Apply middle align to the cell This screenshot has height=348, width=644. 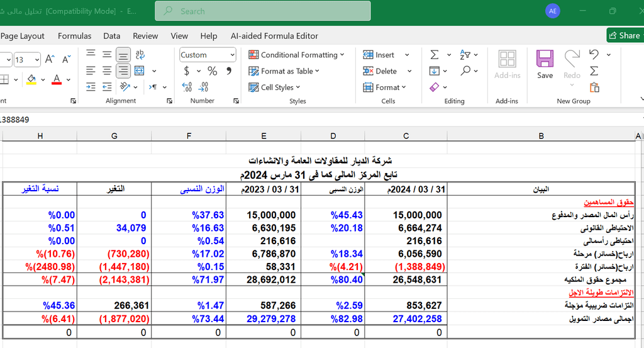[x=107, y=54]
